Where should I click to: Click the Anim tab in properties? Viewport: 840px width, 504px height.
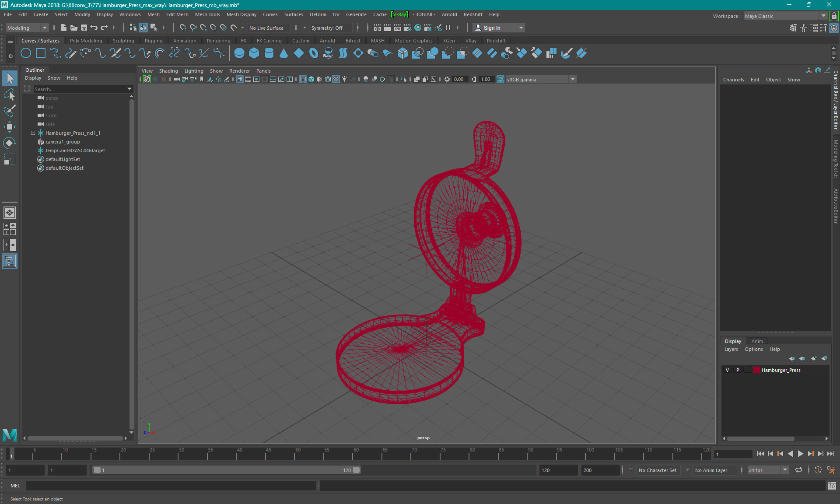(757, 341)
